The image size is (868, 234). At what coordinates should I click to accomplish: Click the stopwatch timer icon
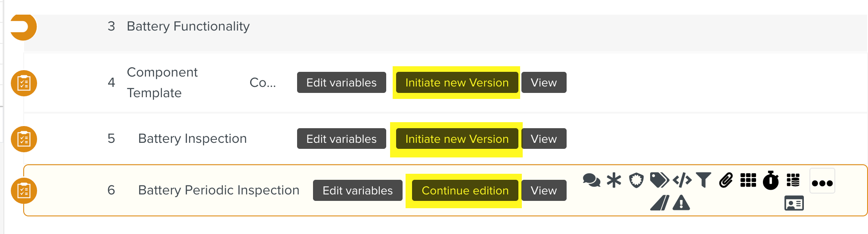771,180
